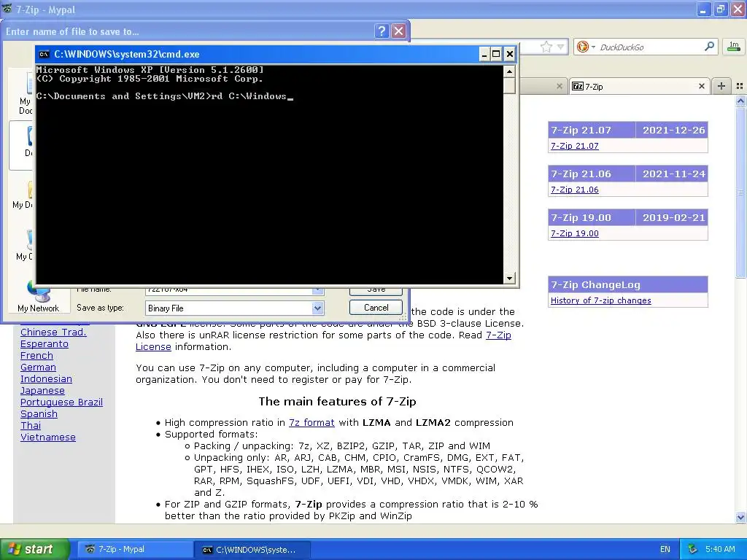Select Indonesian language link

46,378
